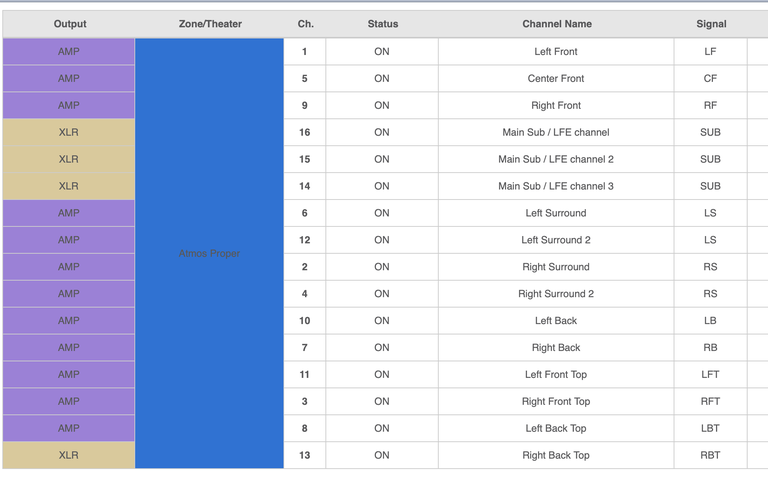The image size is (768, 479).
Task: Select the Channel Name column header
Action: [556, 24]
